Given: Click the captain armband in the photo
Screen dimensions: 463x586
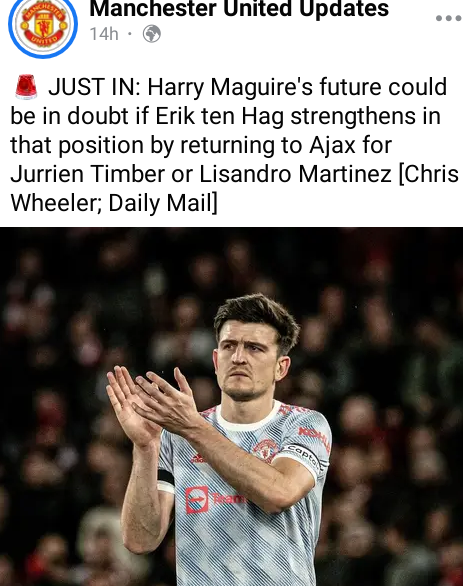Looking at the screenshot, I should [x=303, y=458].
